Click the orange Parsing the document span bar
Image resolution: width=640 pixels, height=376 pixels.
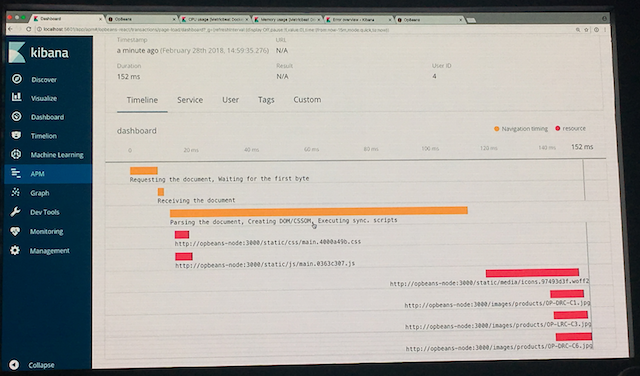[x=319, y=211]
